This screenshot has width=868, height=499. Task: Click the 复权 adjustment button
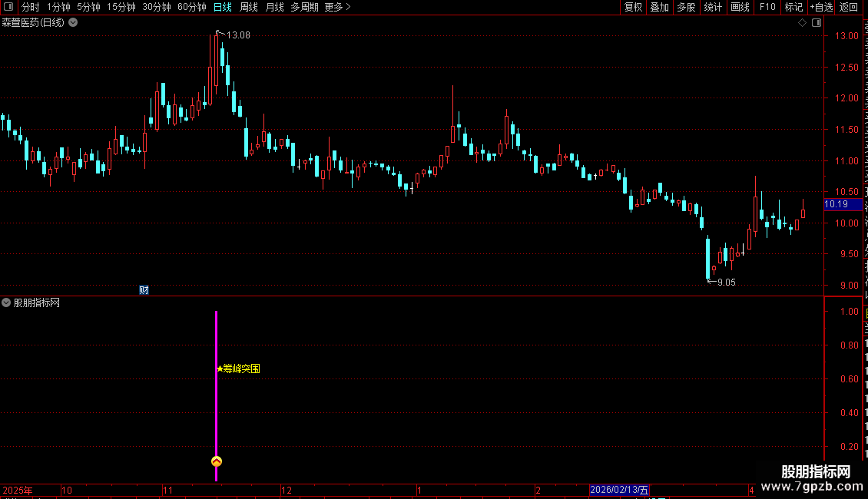633,7
